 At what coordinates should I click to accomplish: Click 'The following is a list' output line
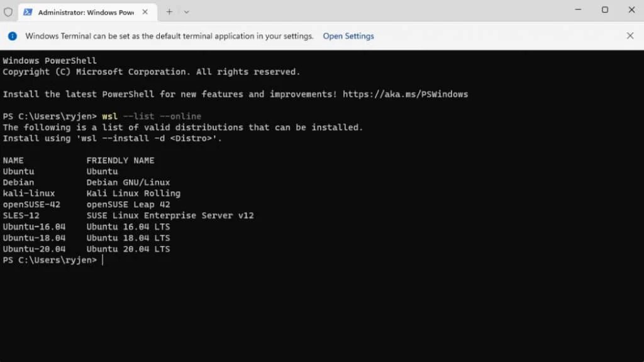click(x=183, y=128)
